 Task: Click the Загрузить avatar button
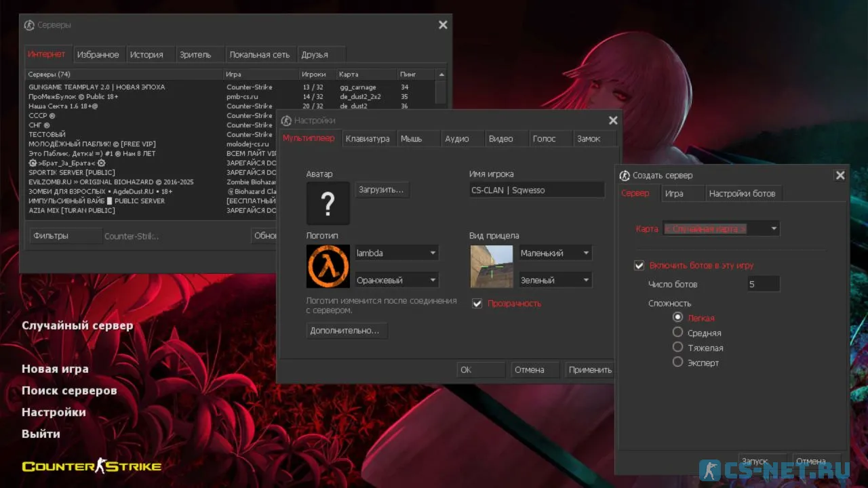coord(382,190)
